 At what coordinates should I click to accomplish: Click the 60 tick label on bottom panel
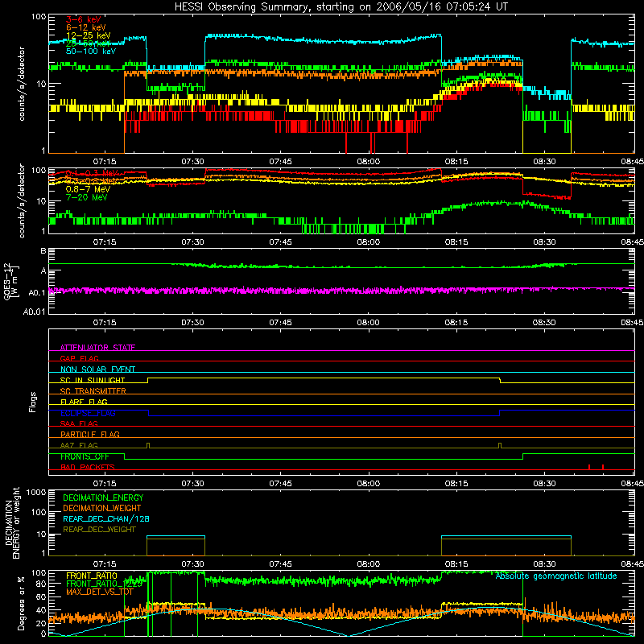pyautogui.click(x=41, y=597)
